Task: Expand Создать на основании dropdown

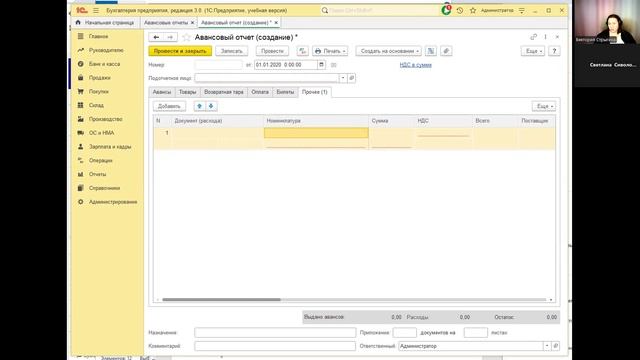Action: (x=418, y=51)
